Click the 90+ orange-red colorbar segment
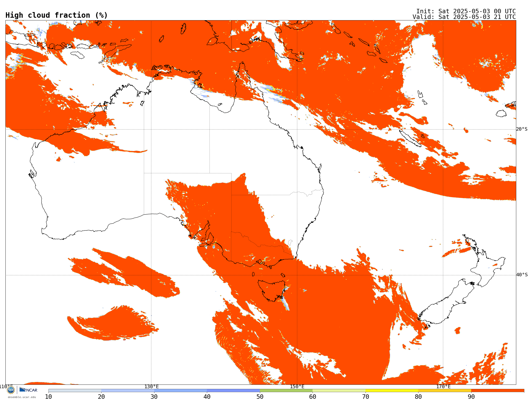532x400 pixels. pyautogui.click(x=498, y=391)
